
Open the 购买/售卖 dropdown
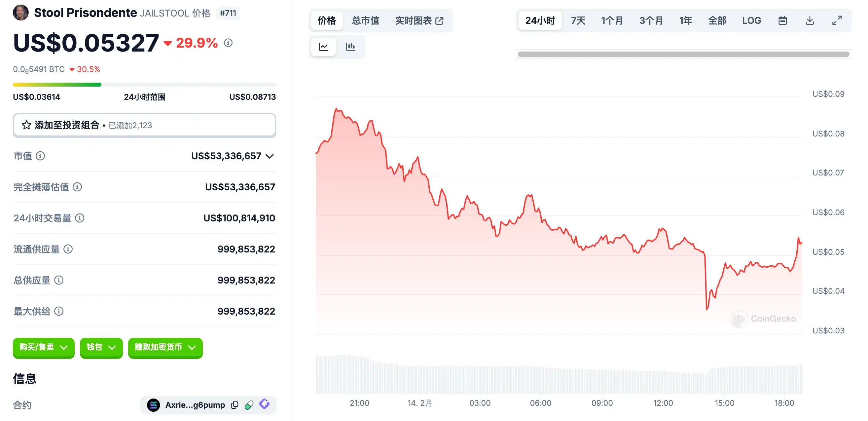[44, 347]
